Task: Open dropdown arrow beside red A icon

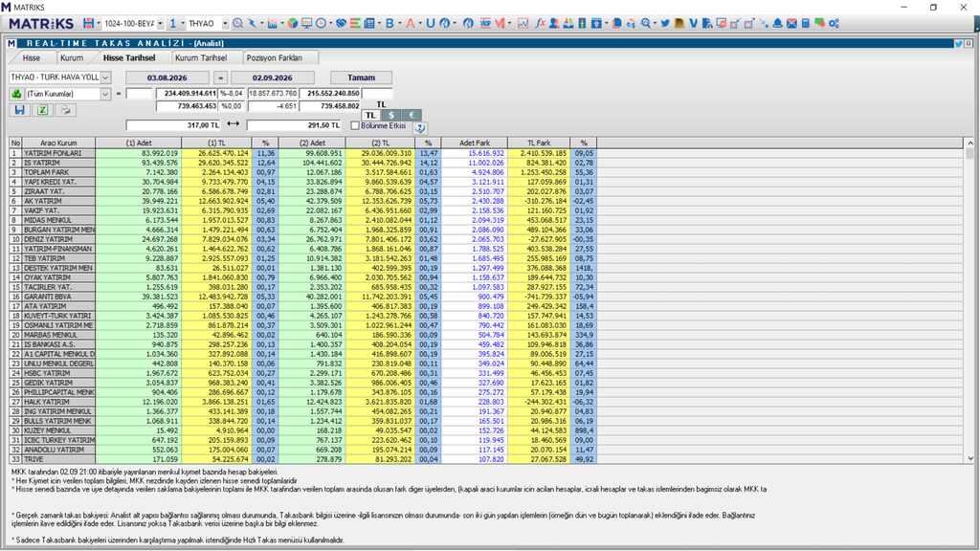Action: 419,23
